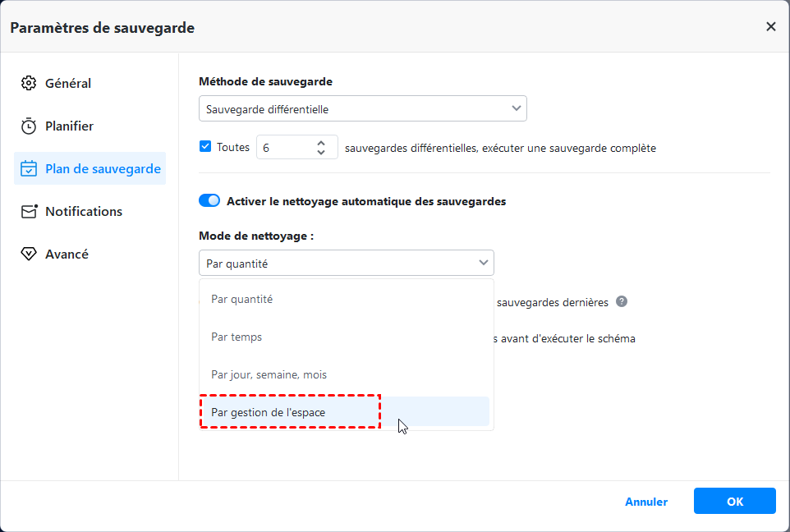Open the Méthode de sauvegarde dropdown
Viewport: 790px width, 532px height.
pos(362,108)
